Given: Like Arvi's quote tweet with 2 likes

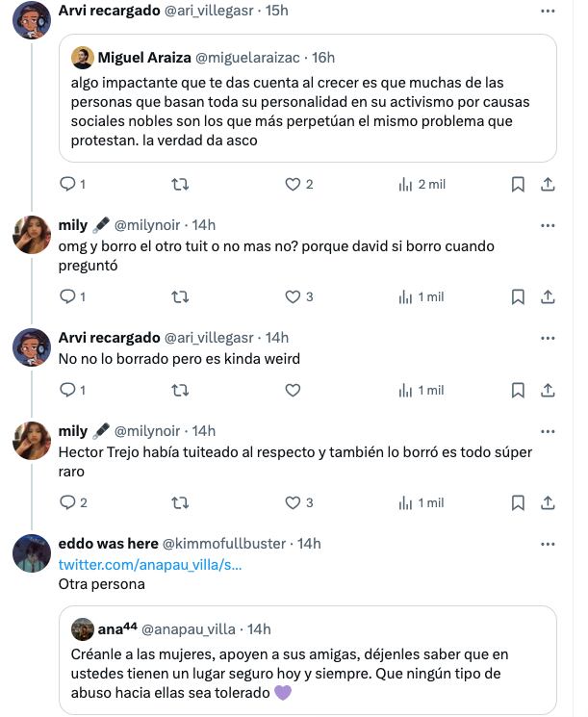Looking at the screenshot, I should (294, 184).
